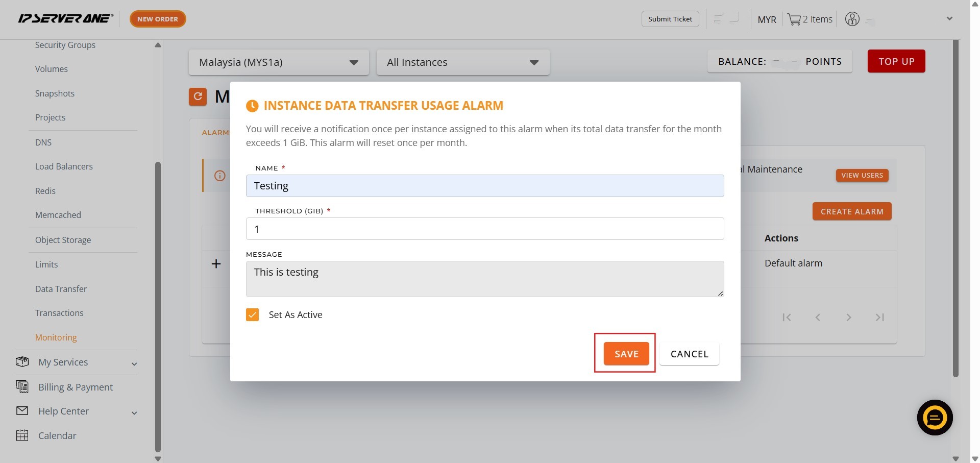The image size is (980, 463).
Task: Open Monitoring in the sidebar
Action: tap(56, 337)
